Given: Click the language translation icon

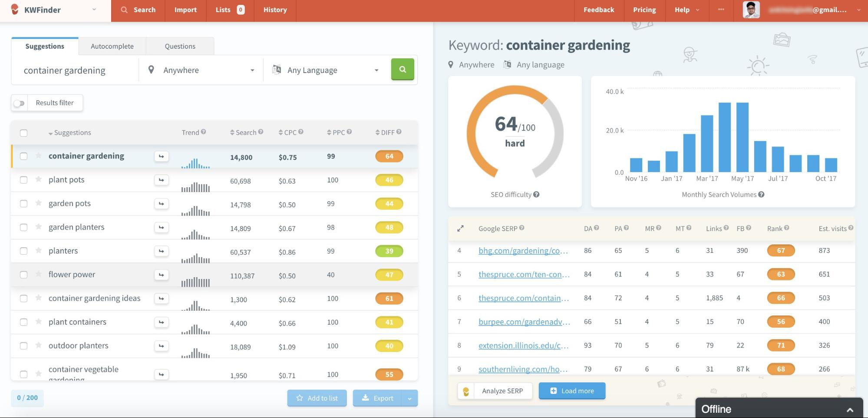Looking at the screenshot, I should click(277, 70).
